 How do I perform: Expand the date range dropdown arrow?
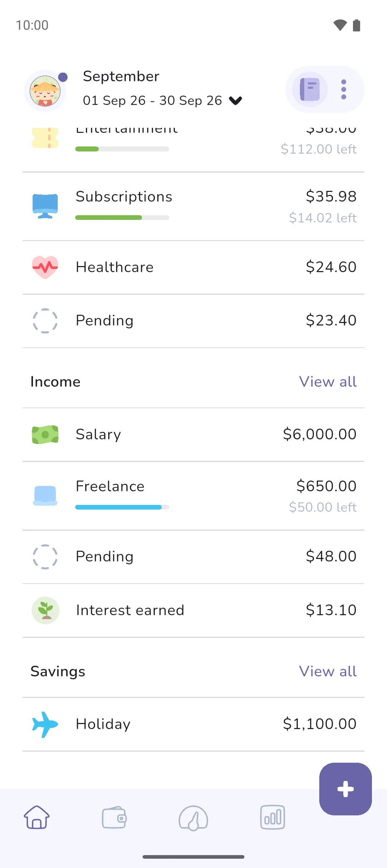235,101
